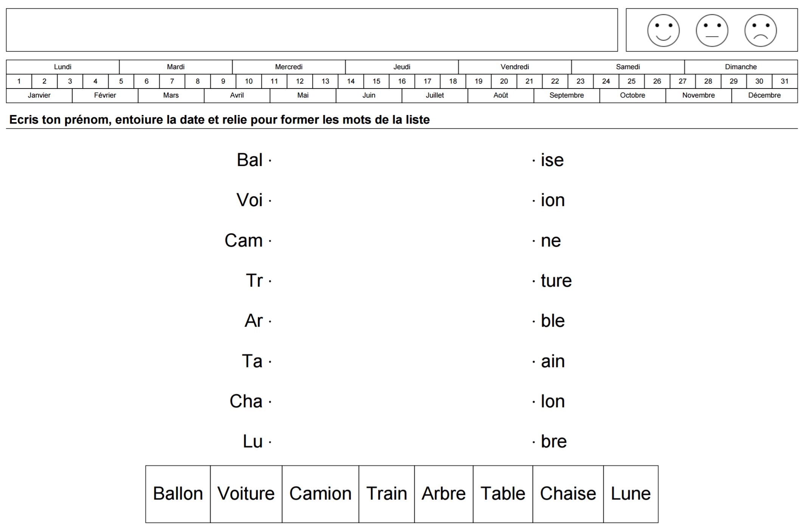The height and width of the screenshot is (532, 803).
Task: Click the ending bre on right
Action: tap(553, 441)
